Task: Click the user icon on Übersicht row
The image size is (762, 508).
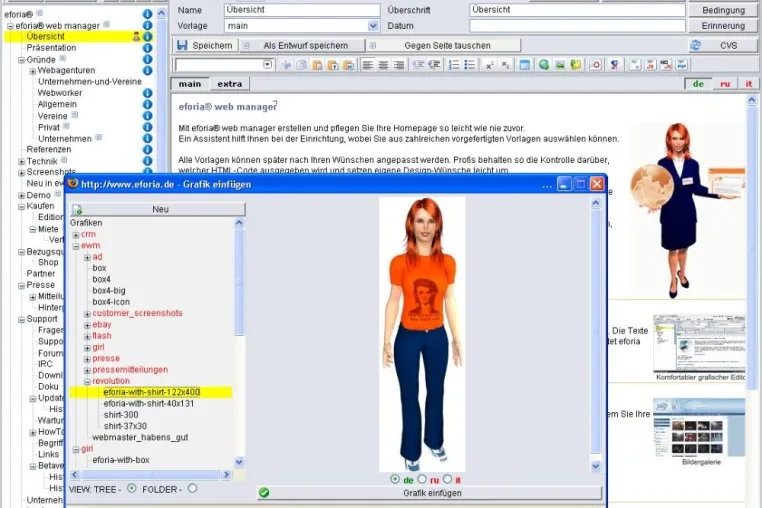Action: 136,36
